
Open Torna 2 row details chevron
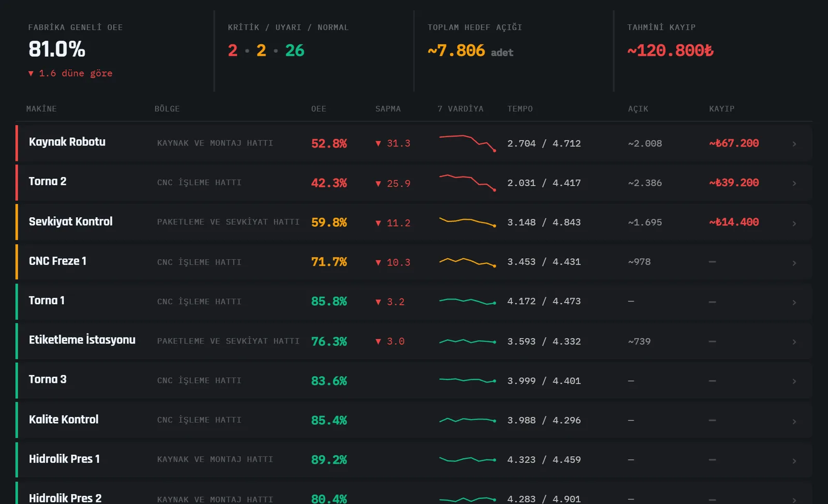794,183
